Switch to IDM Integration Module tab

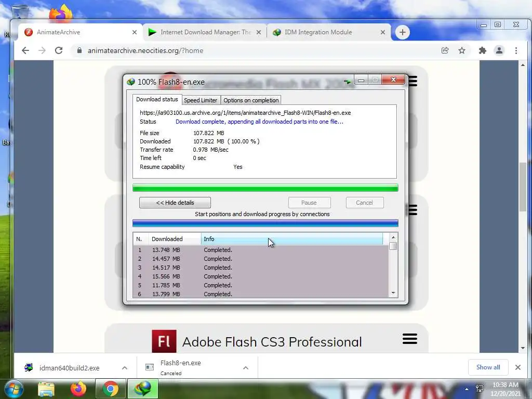coord(329,32)
